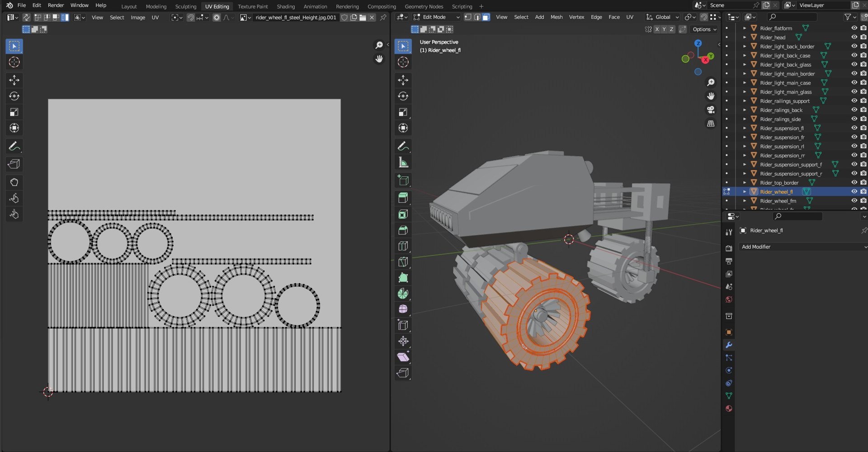868x452 pixels.
Task: Select the Pinch tool in UV editor
Action: [14, 214]
